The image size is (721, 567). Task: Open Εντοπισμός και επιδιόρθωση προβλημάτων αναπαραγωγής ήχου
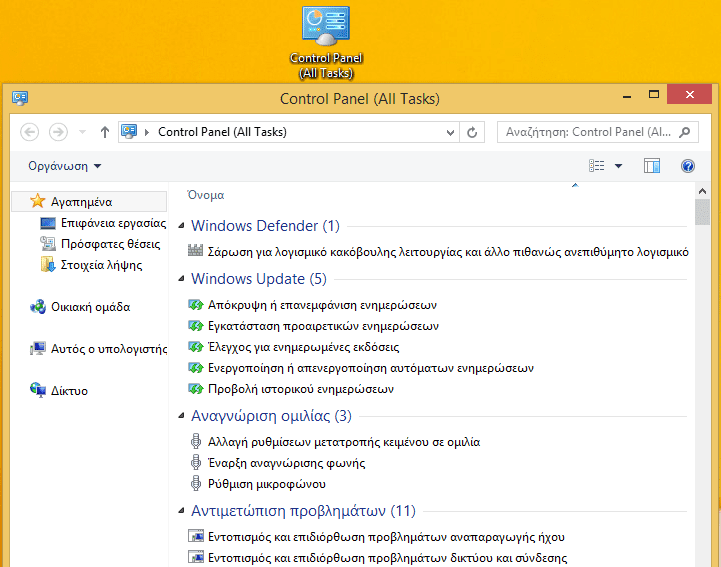click(386, 537)
